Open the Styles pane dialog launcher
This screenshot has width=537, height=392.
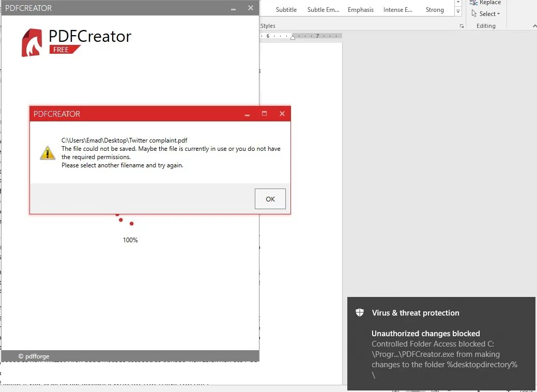462,26
